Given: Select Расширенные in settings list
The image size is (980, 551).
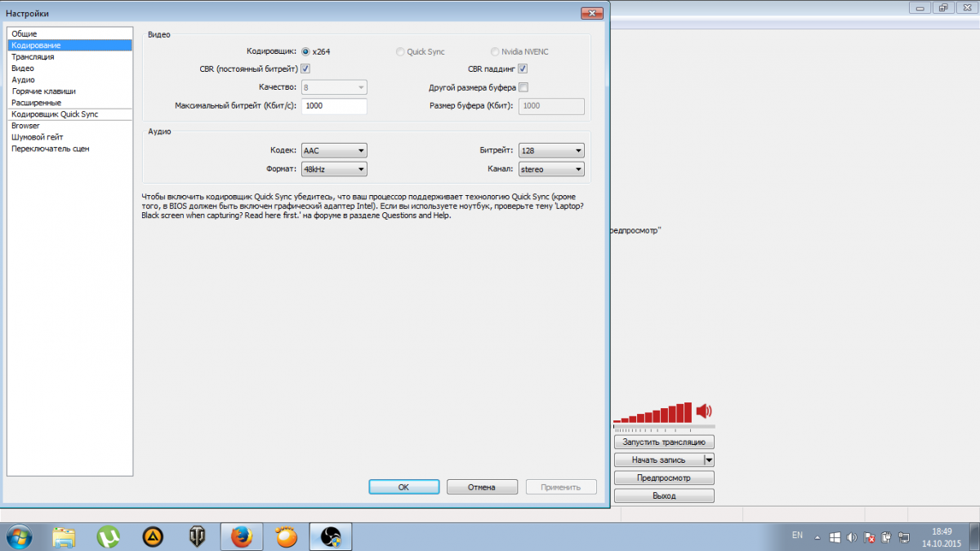Looking at the screenshot, I should click(69, 103).
